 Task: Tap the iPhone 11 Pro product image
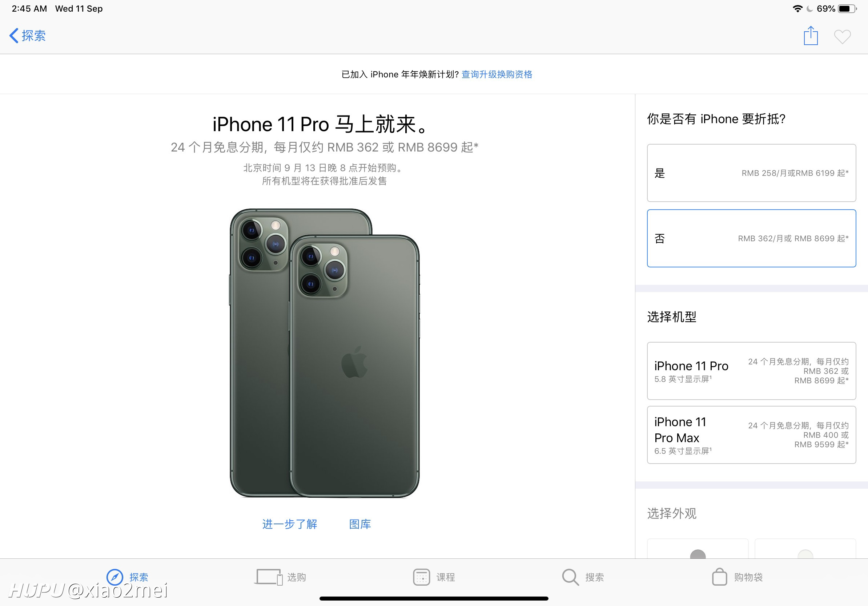point(324,353)
